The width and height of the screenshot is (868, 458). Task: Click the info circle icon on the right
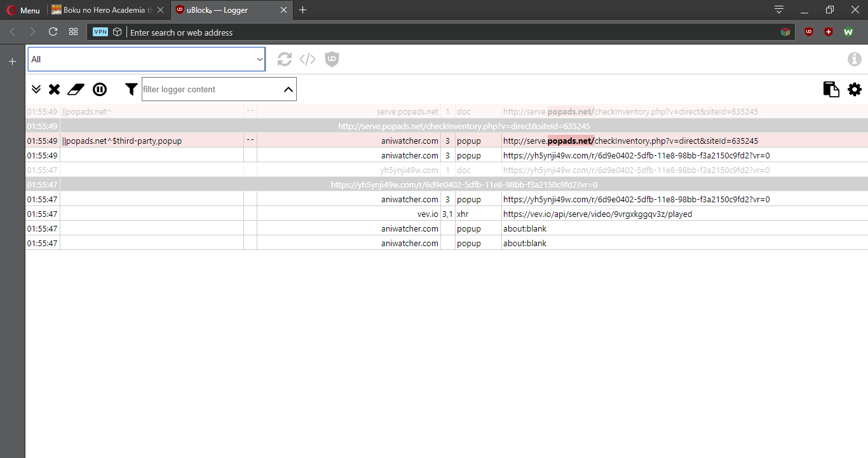point(854,59)
